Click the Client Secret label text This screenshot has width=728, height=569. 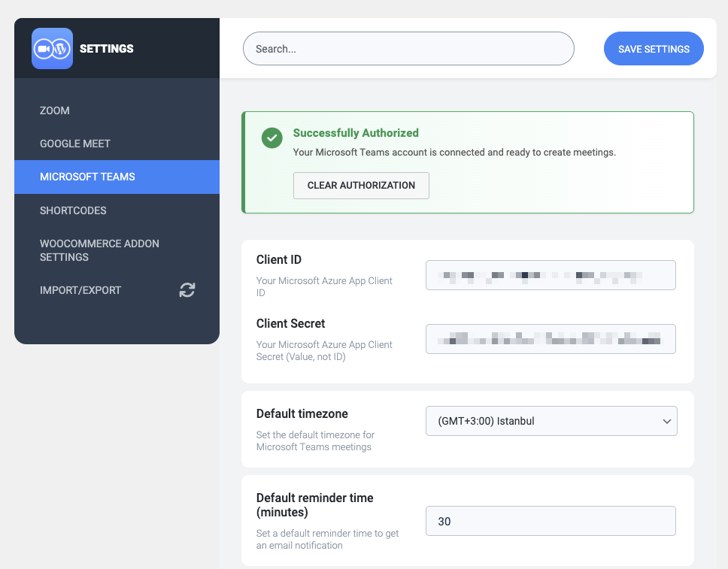coord(291,324)
